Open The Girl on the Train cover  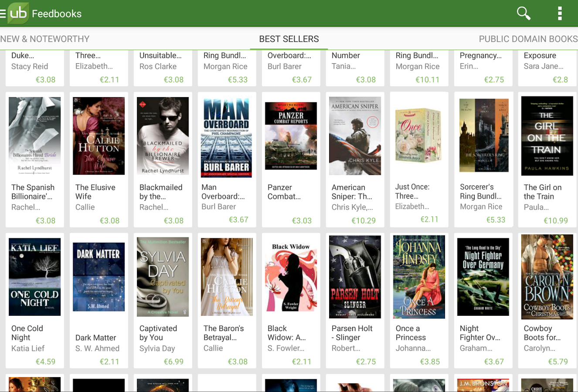[547, 136]
